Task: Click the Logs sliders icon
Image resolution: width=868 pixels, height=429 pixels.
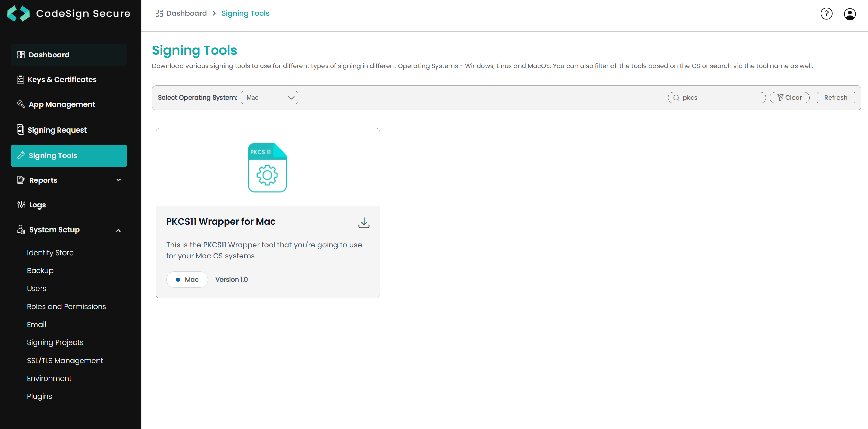Action: click(x=21, y=205)
